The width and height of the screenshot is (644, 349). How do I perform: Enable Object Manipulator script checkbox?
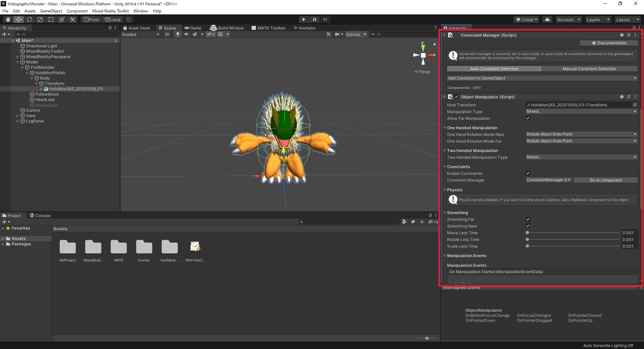pos(457,97)
